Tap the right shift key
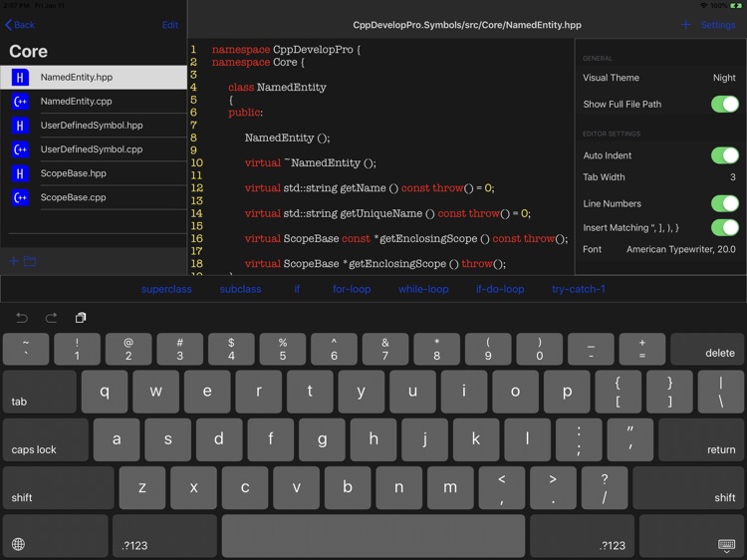The image size is (747, 560). (688, 488)
